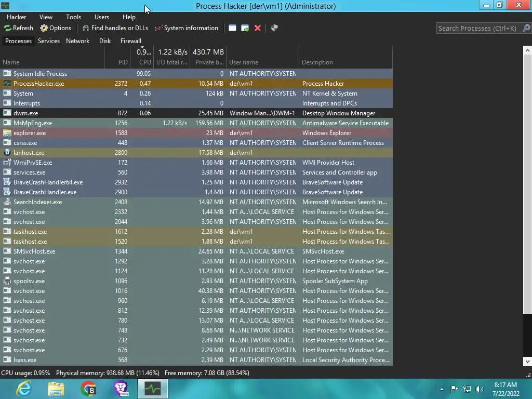
Task: Click the spoolsv.exe printer icon
Action: click(x=7, y=281)
